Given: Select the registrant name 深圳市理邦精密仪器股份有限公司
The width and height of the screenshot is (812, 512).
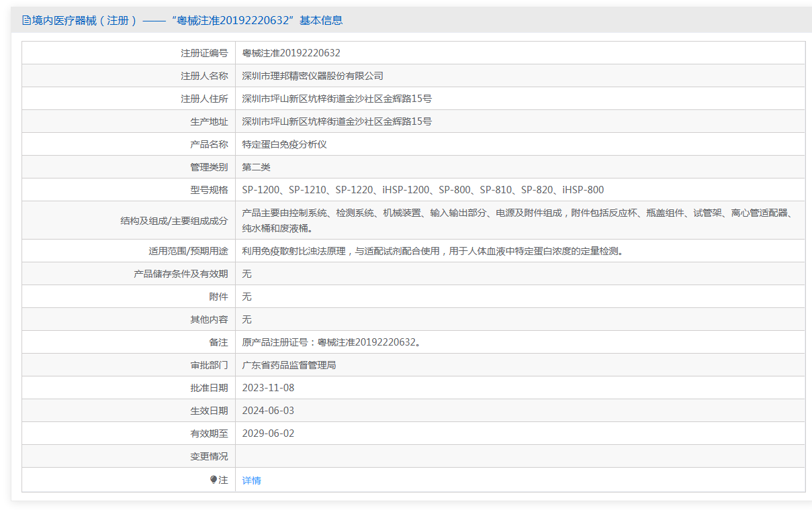Looking at the screenshot, I should [313, 76].
